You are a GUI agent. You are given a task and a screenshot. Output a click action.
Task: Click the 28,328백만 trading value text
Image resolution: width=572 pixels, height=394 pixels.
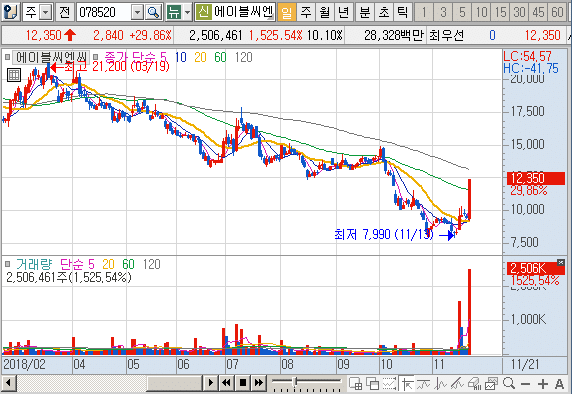(394, 35)
